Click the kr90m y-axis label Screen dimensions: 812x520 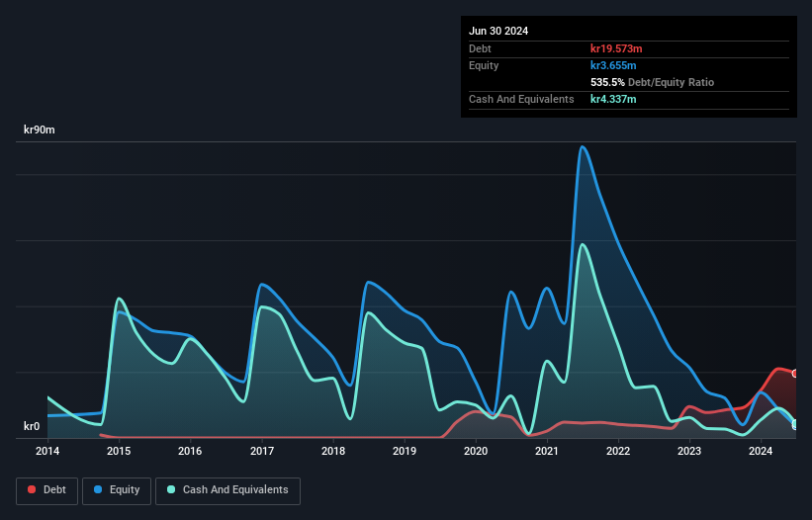[x=40, y=130]
